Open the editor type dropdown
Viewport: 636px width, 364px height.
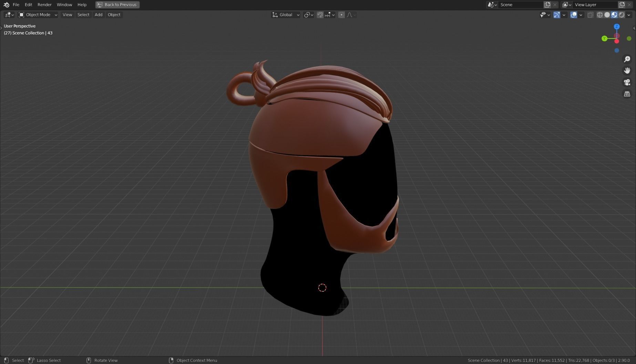(9, 15)
